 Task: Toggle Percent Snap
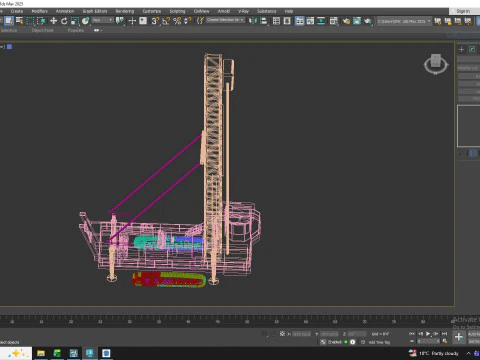[177, 21]
